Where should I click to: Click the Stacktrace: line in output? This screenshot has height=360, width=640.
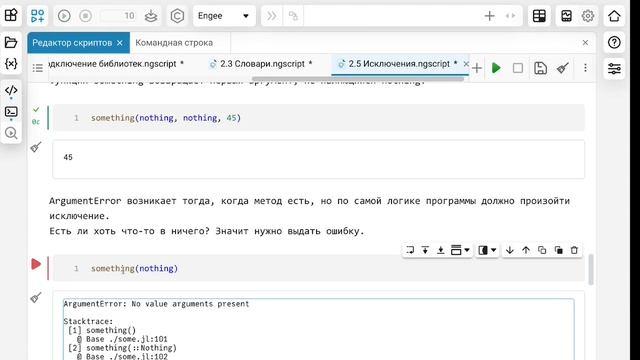click(x=88, y=321)
